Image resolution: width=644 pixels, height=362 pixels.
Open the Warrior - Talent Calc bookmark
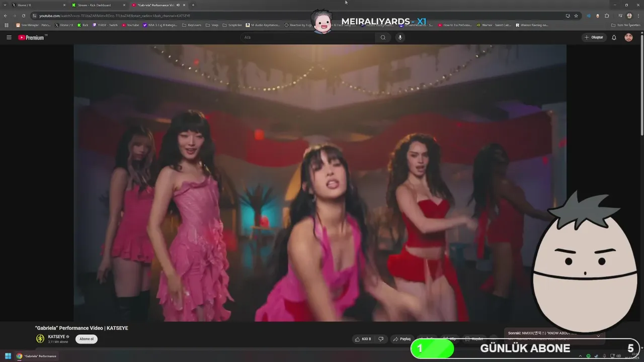(494, 25)
